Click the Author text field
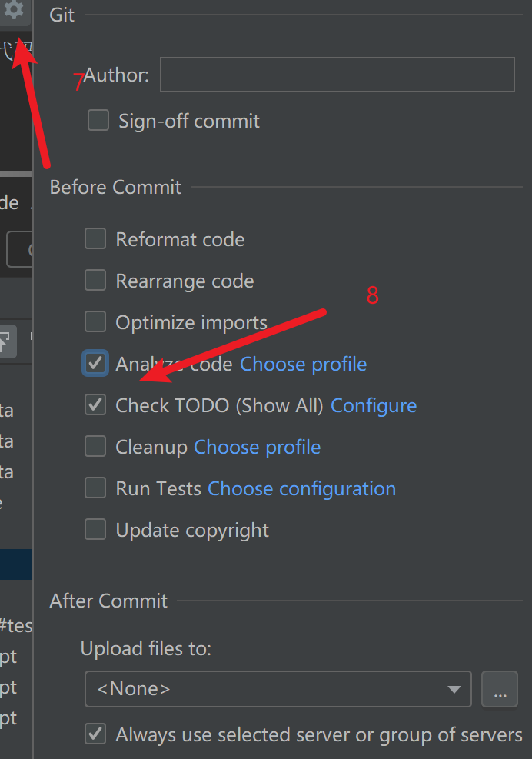 click(337, 75)
